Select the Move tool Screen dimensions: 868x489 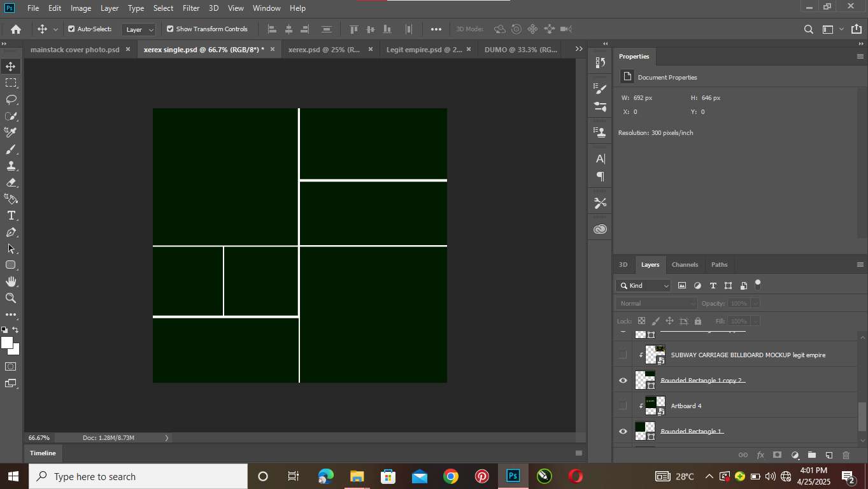click(x=11, y=66)
